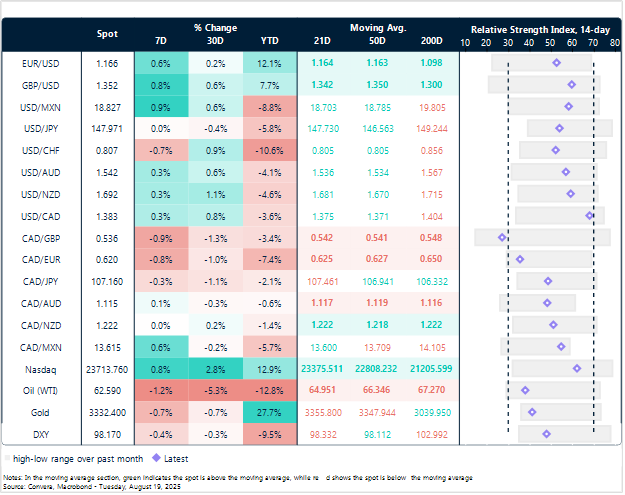Click the Nasdaq spot value 23713.760

106,368
